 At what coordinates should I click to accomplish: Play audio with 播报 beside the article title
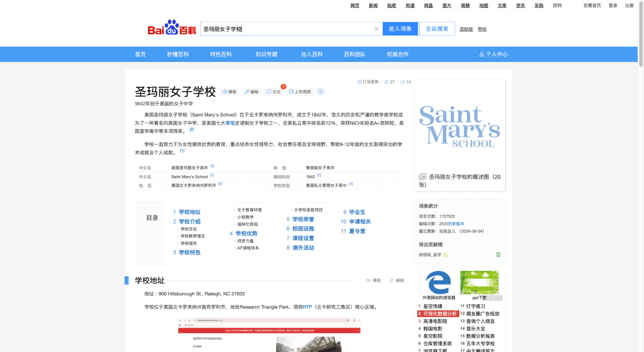(229, 92)
